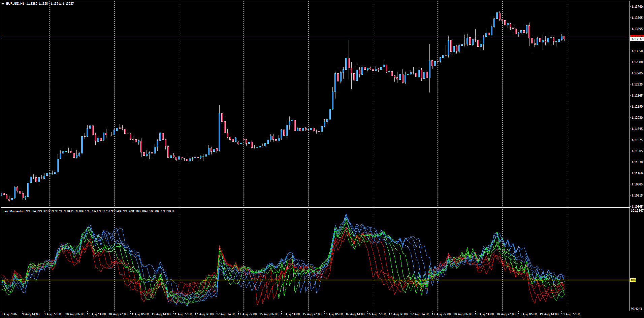The image size is (644, 318).
Task: Click the 101.3347 indicator scale value
Action: click(637, 211)
